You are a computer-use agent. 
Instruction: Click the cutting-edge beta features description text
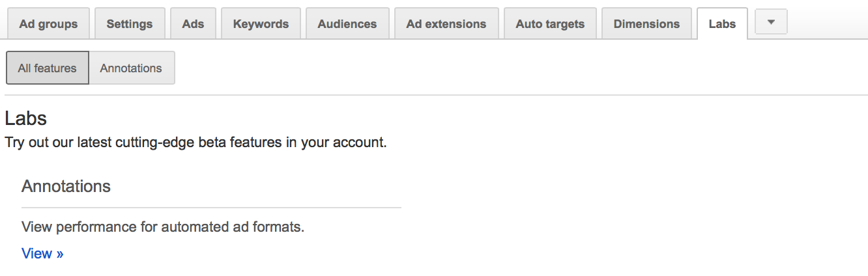tap(195, 142)
